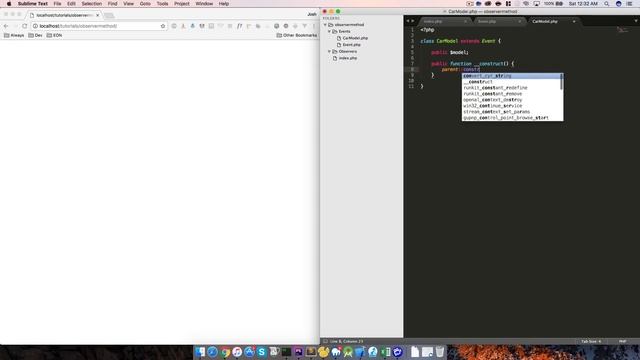Image resolution: width=640 pixels, height=360 pixels.
Task: Open the Selection menu
Action: pyautogui.click(x=91, y=4)
